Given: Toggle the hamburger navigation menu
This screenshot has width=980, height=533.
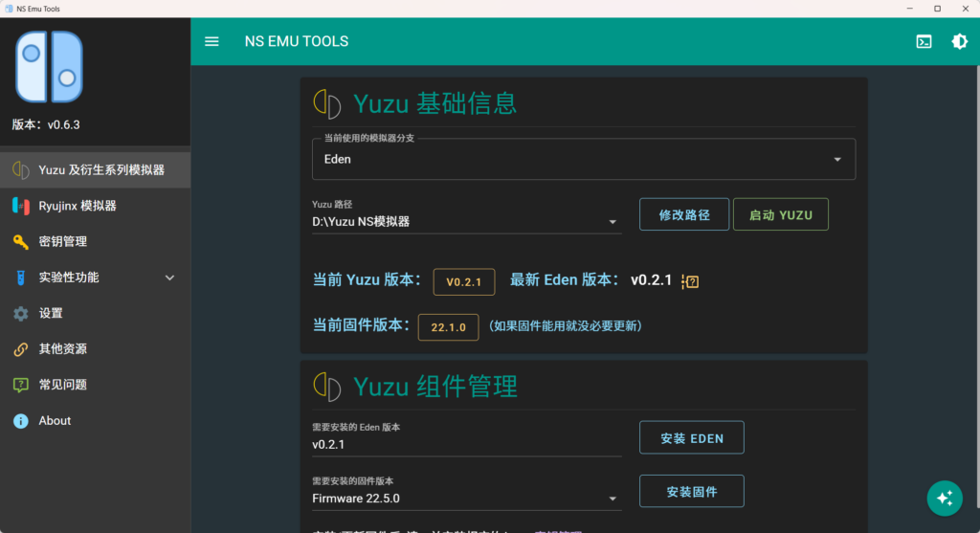Looking at the screenshot, I should 212,41.
